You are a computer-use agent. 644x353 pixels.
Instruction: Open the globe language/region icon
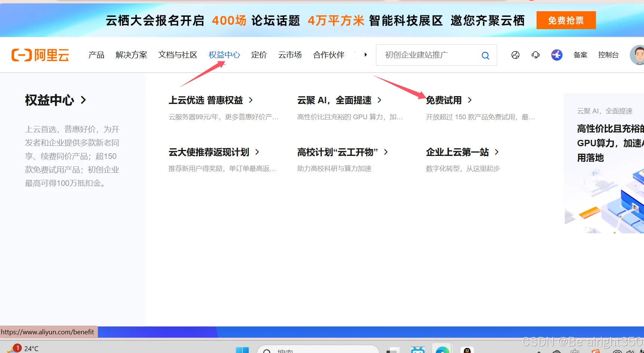515,55
